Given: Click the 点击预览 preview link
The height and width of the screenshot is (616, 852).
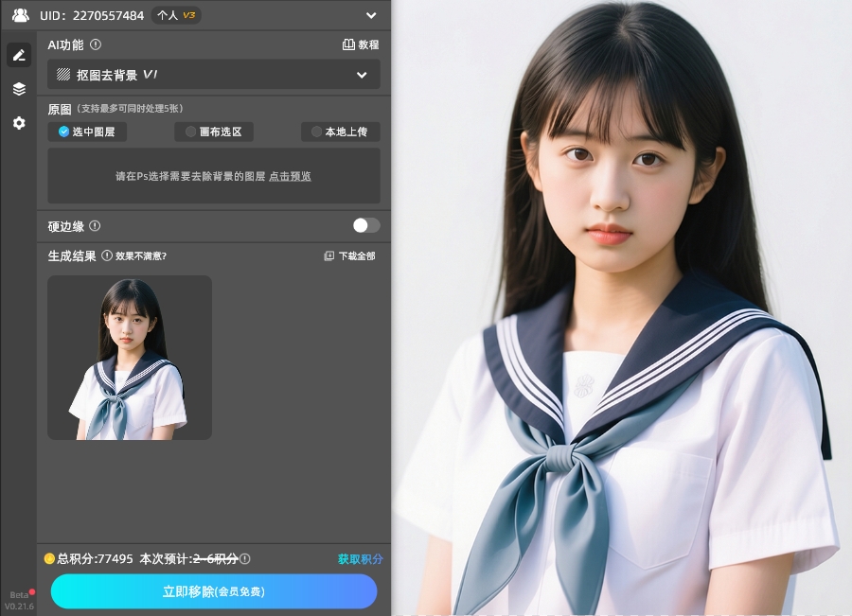Looking at the screenshot, I should point(290,176).
